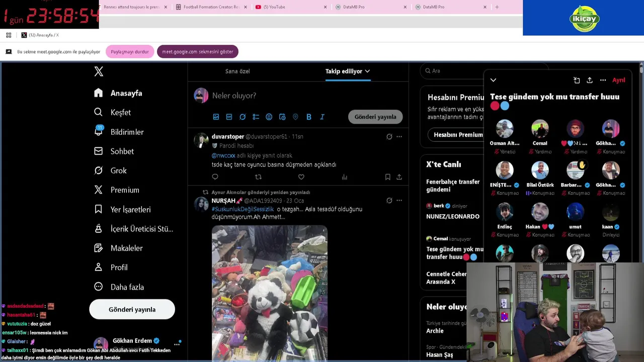
Task: Add a GIF to post
Action: coord(229,117)
